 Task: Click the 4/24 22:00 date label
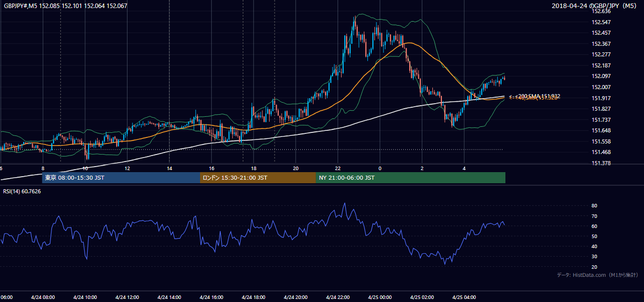[x=338, y=297]
